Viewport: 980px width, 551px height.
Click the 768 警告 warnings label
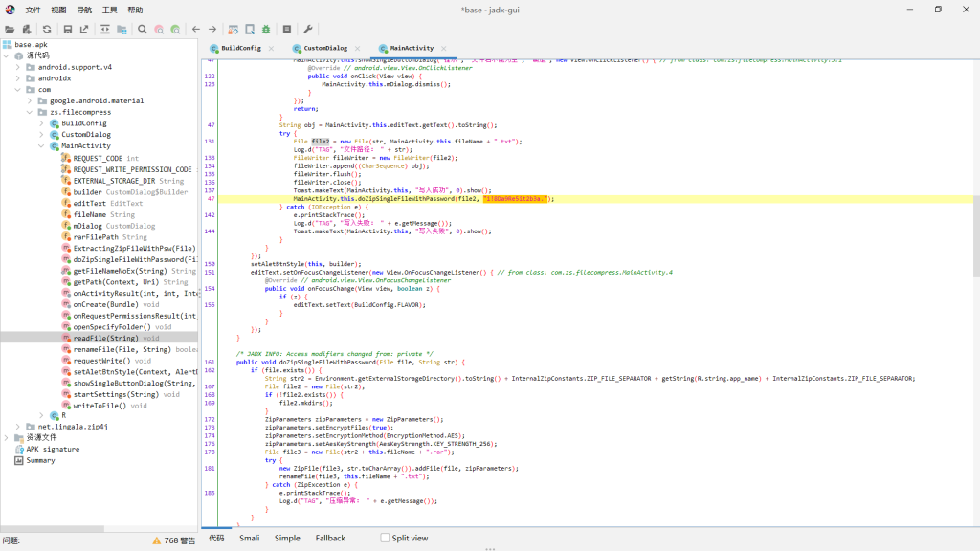click(180, 540)
